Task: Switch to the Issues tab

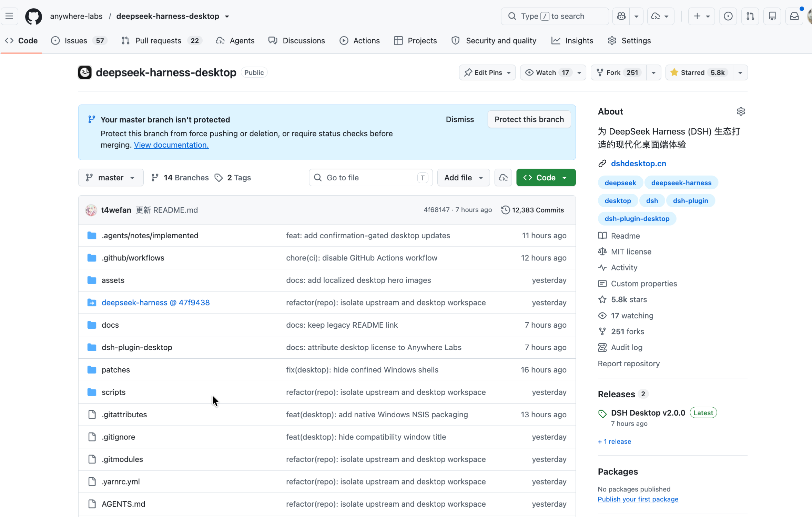Action: [x=79, y=41]
